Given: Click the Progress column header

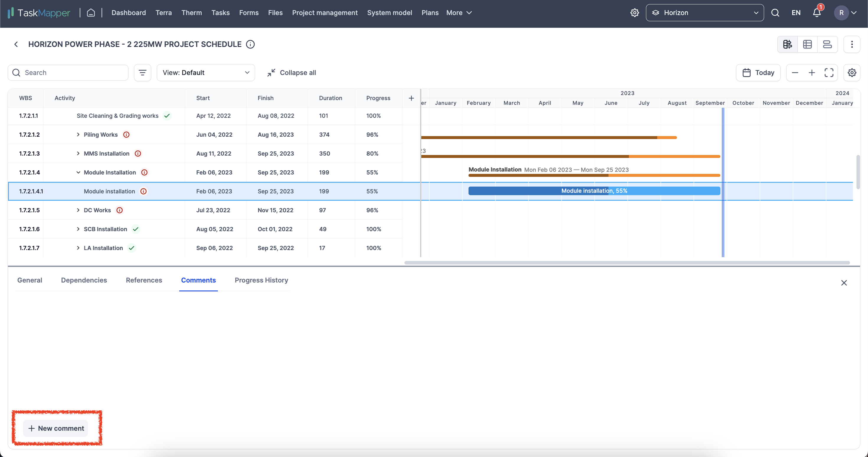Looking at the screenshot, I should (x=378, y=98).
